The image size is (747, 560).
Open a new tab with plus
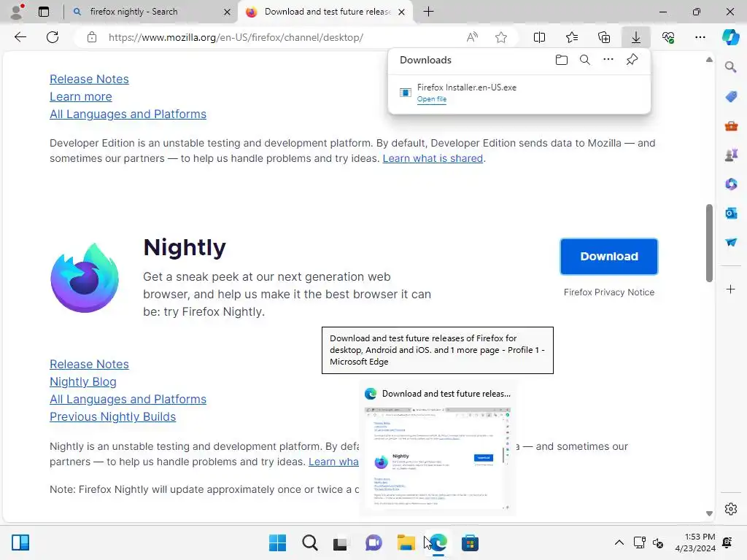(x=428, y=12)
